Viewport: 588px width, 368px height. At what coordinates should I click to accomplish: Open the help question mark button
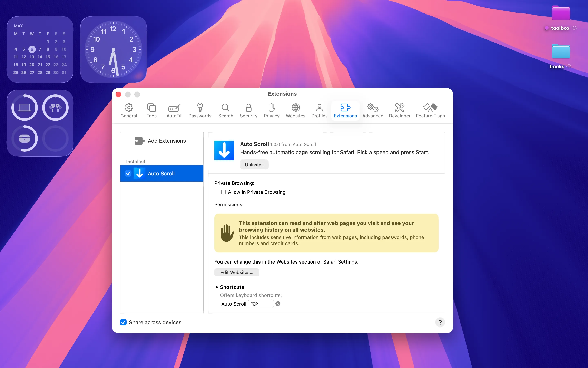coord(440,322)
